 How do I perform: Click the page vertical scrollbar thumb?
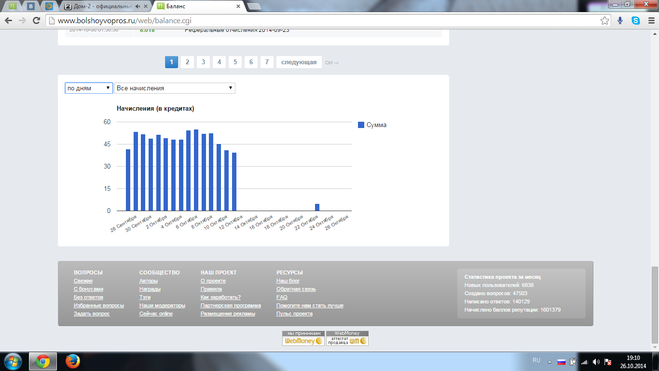[x=654, y=305]
